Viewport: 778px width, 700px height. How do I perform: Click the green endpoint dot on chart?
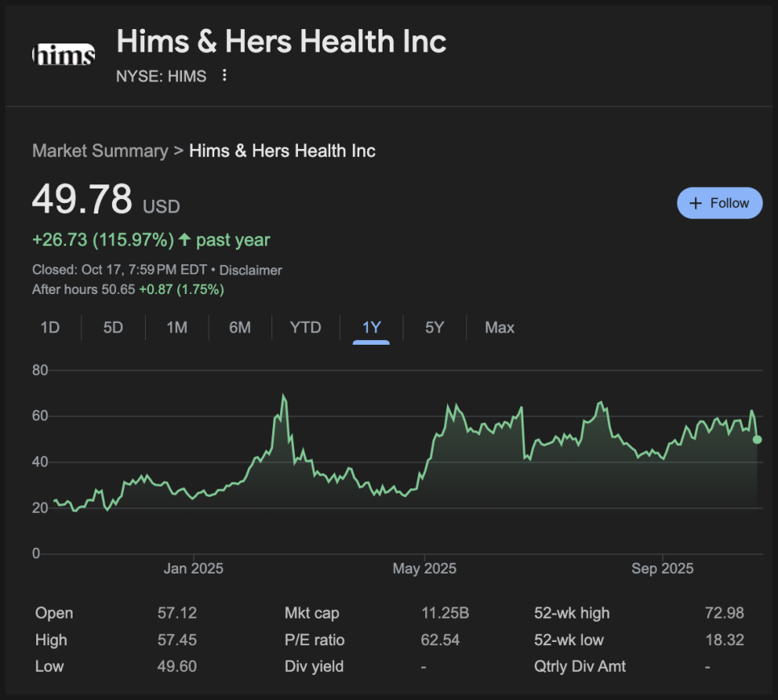coord(757,440)
